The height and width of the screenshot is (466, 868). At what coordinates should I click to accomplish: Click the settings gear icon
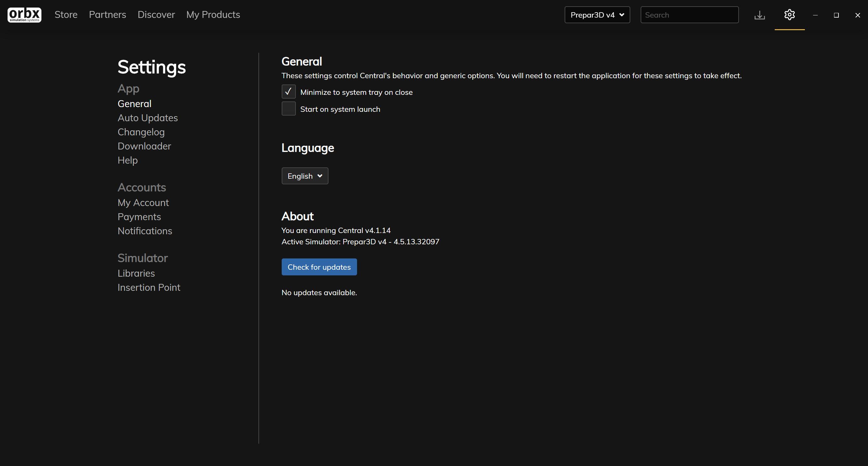(789, 14)
